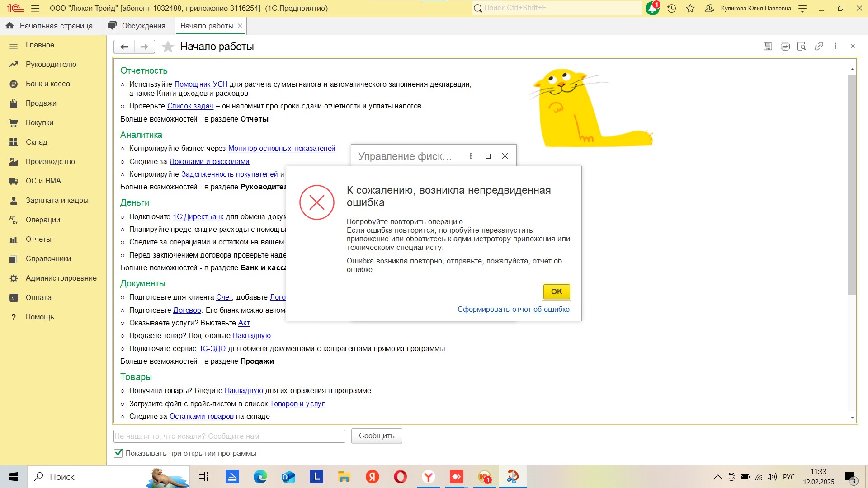Image resolution: width=868 pixels, height=488 pixels.
Task: Open Монитор основных показателей link
Action: (x=282, y=148)
